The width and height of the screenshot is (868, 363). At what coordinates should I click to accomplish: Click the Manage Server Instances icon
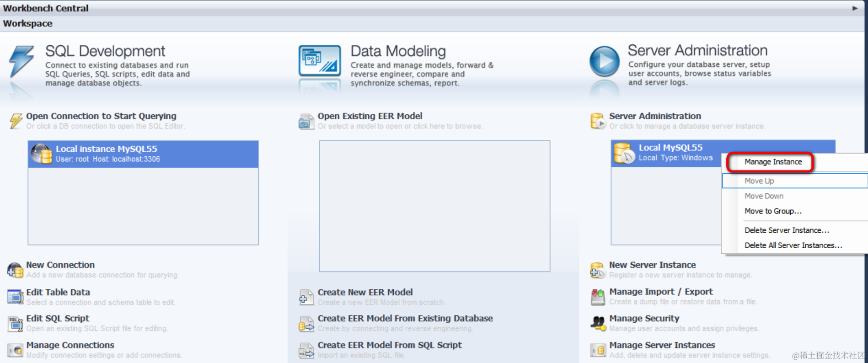(598, 350)
